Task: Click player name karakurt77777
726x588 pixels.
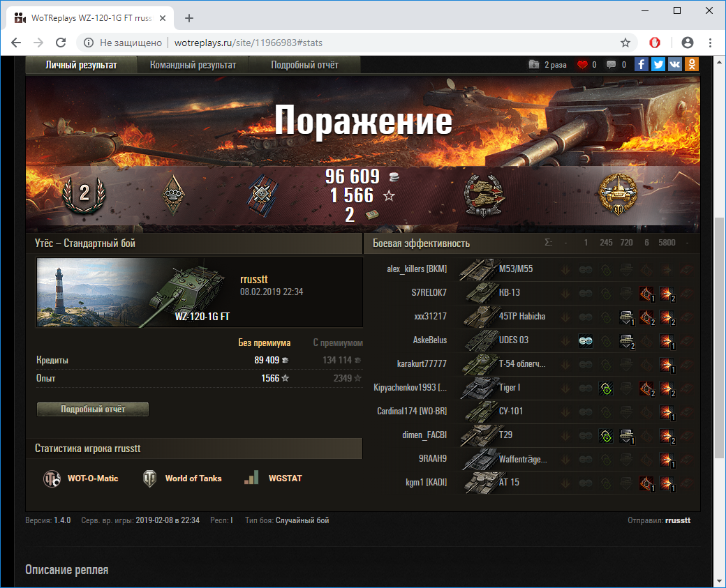Action: coord(422,363)
